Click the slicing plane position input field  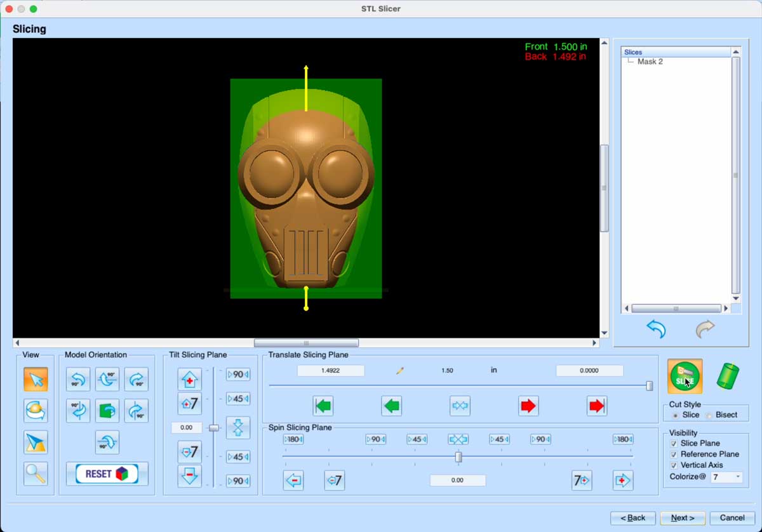click(x=330, y=369)
